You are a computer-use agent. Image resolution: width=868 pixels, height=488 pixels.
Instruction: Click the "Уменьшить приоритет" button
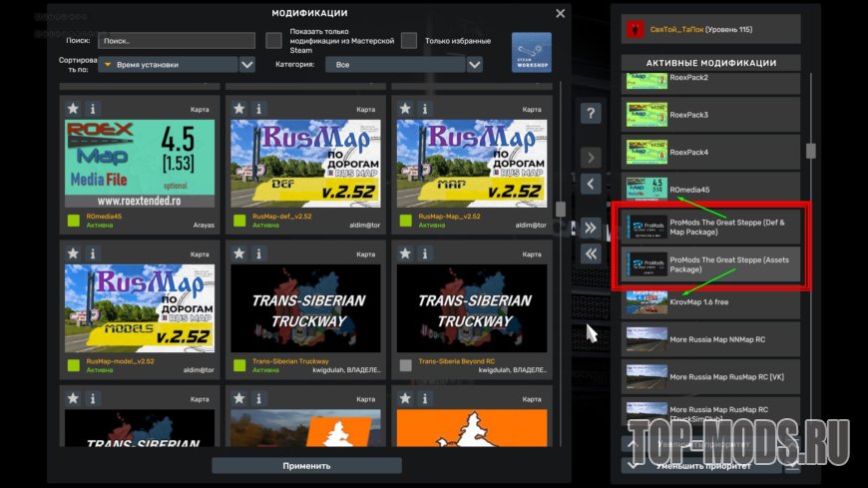click(710, 465)
